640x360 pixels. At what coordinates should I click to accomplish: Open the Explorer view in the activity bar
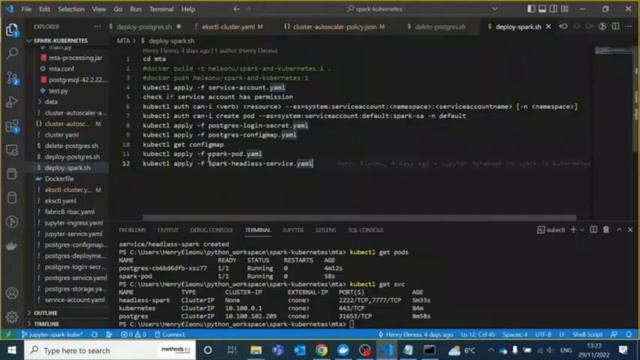point(12,29)
